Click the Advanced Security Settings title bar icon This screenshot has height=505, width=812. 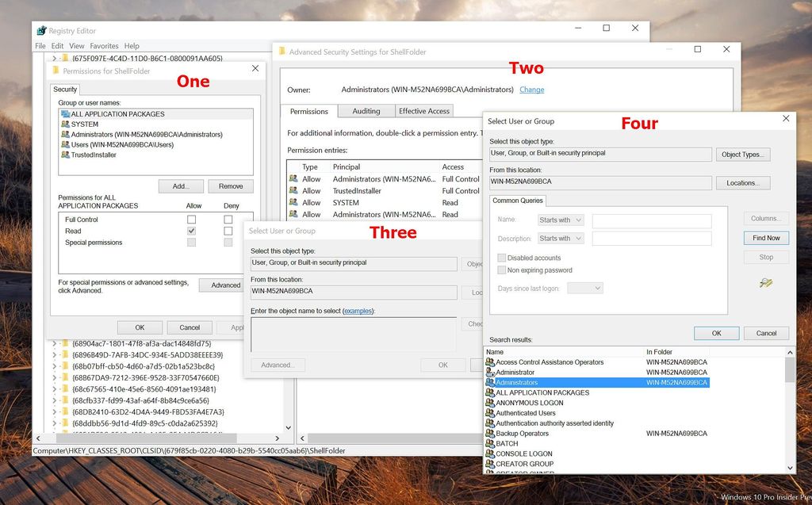coord(282,50)
